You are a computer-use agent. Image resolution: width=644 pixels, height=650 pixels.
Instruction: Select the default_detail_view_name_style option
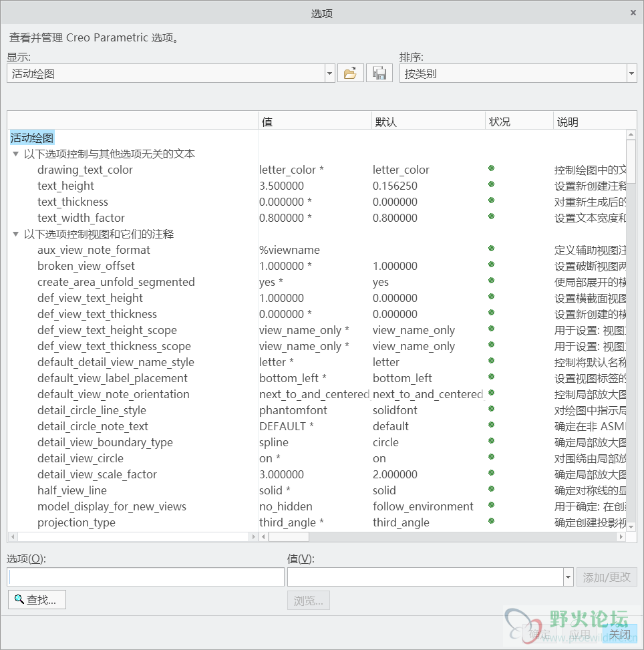(x=116, y=362)
